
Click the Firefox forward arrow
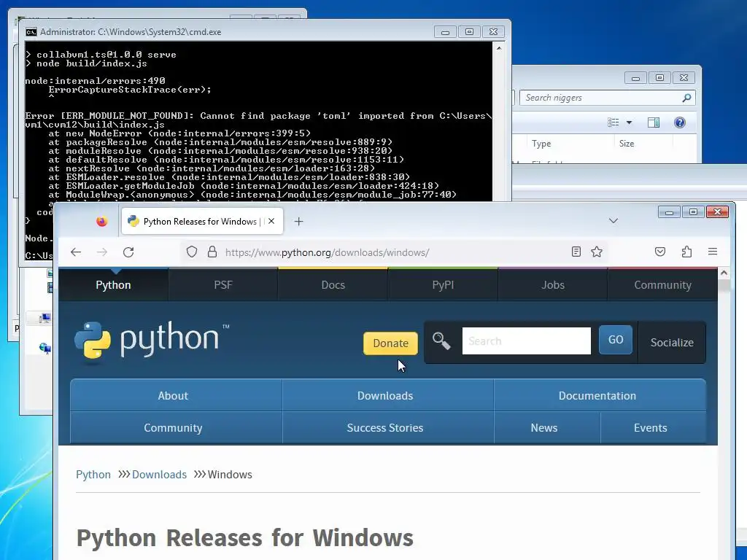(102, 252)
